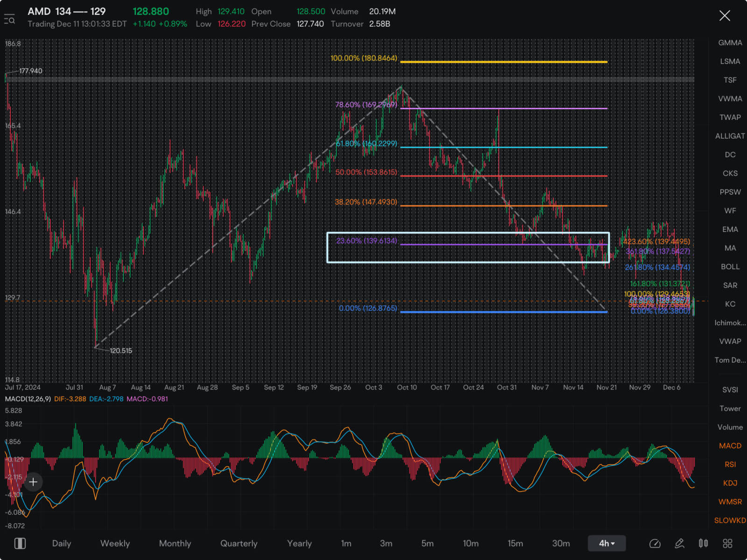The width and height of the screenshot is (747, 560).
Task: Tap the 120.515 low price marker
Action: click(121, 350)
